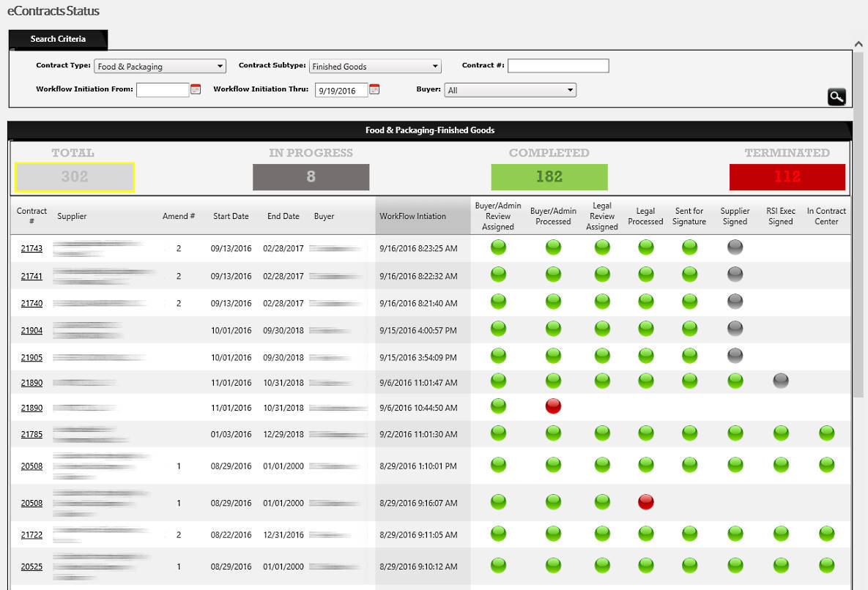
Task: Click the In Progress summary box
Action: coord(311,176)
